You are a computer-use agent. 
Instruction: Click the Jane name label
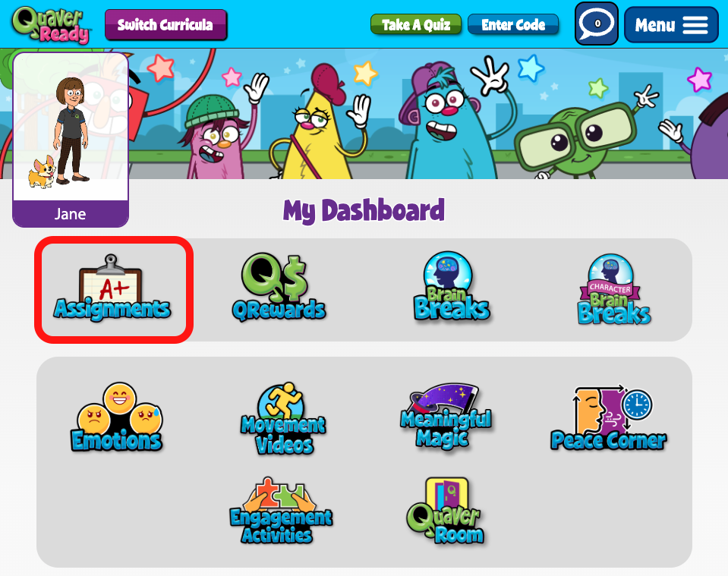[x=70, y=214]
